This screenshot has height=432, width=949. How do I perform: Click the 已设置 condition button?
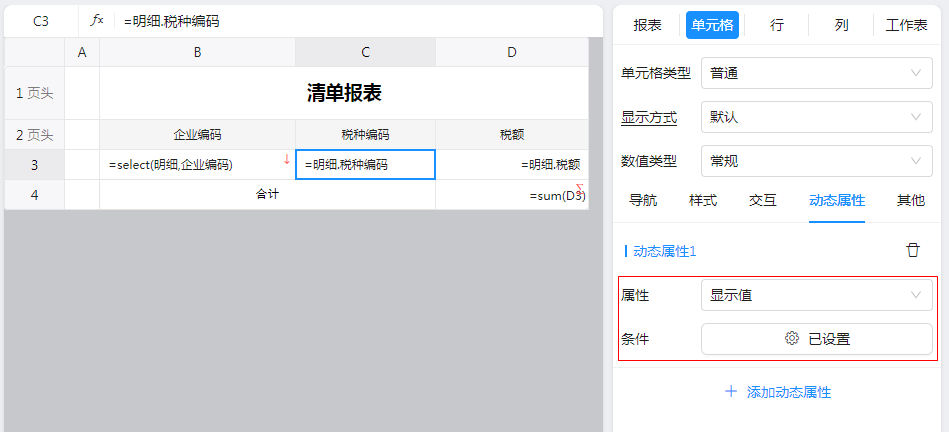point(828,339)
